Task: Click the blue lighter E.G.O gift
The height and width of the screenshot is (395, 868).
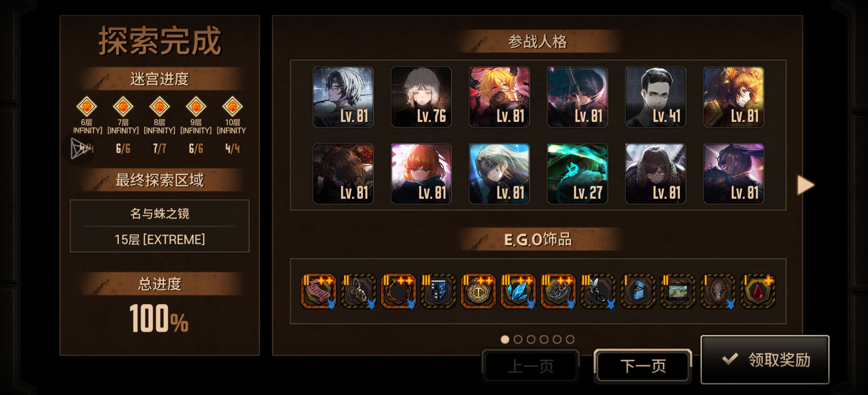Action: 638,291
